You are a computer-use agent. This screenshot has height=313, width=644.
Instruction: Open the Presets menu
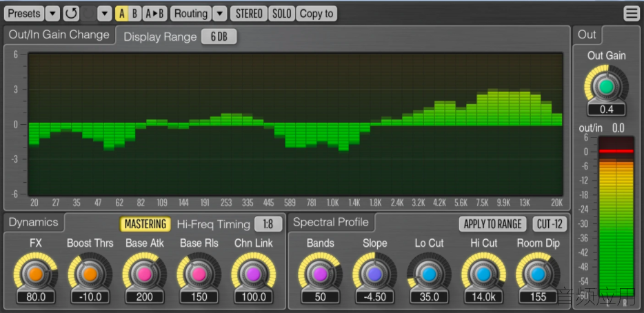[24, 14]
